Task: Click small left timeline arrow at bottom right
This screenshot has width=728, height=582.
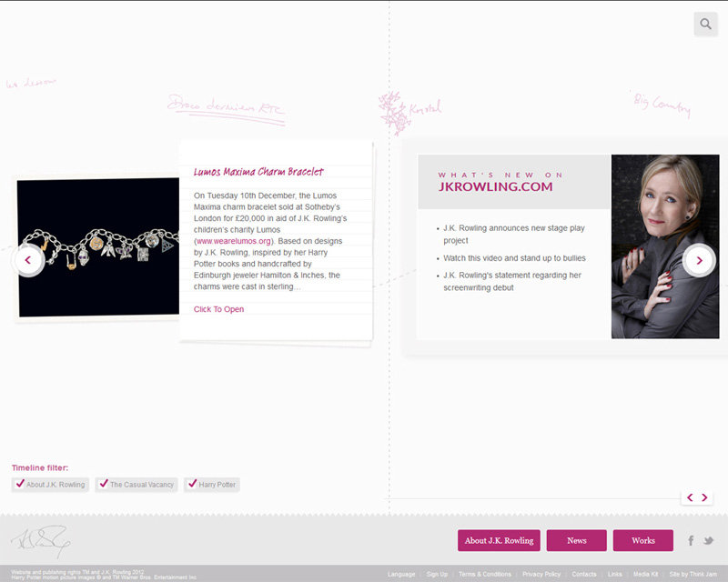Action: coord(690,497)
